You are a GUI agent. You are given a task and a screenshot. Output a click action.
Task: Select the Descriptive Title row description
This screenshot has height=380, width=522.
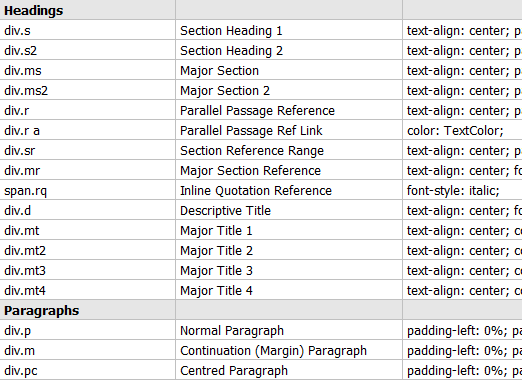click(289, 210)
